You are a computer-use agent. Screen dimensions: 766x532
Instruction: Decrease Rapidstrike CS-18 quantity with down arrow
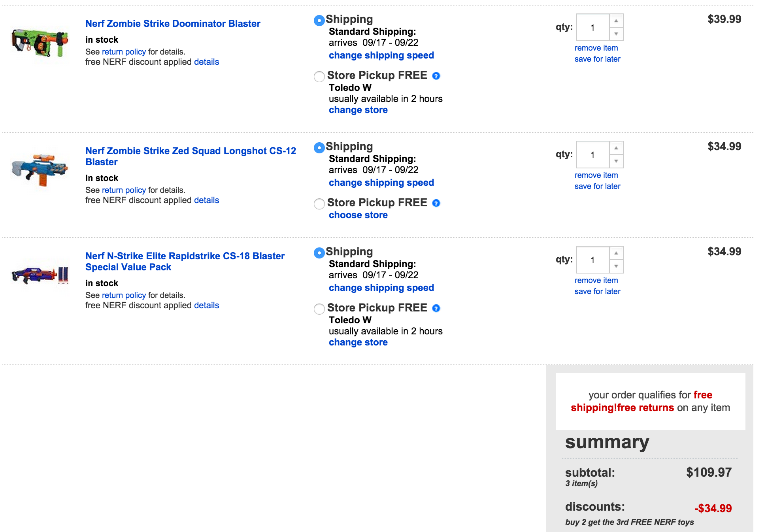pos(616,266)
